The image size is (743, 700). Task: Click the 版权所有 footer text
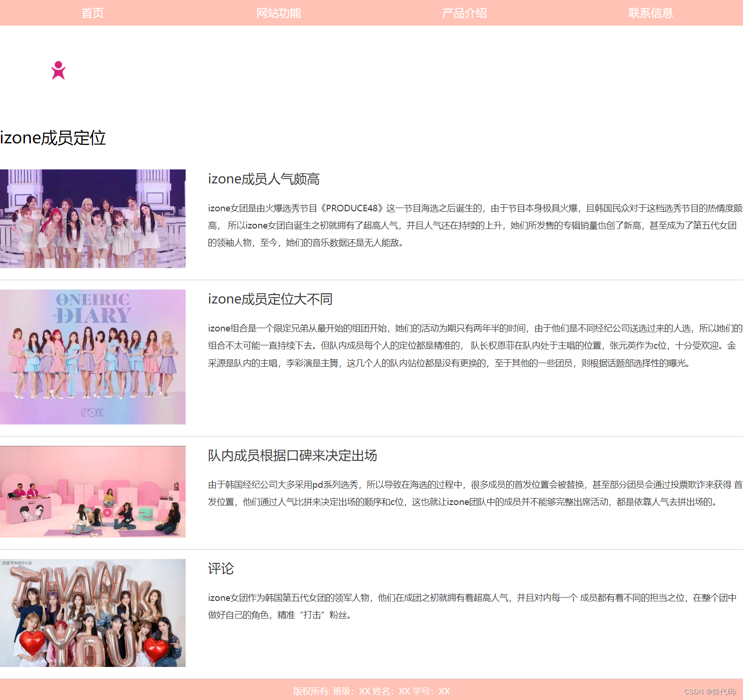372,691
